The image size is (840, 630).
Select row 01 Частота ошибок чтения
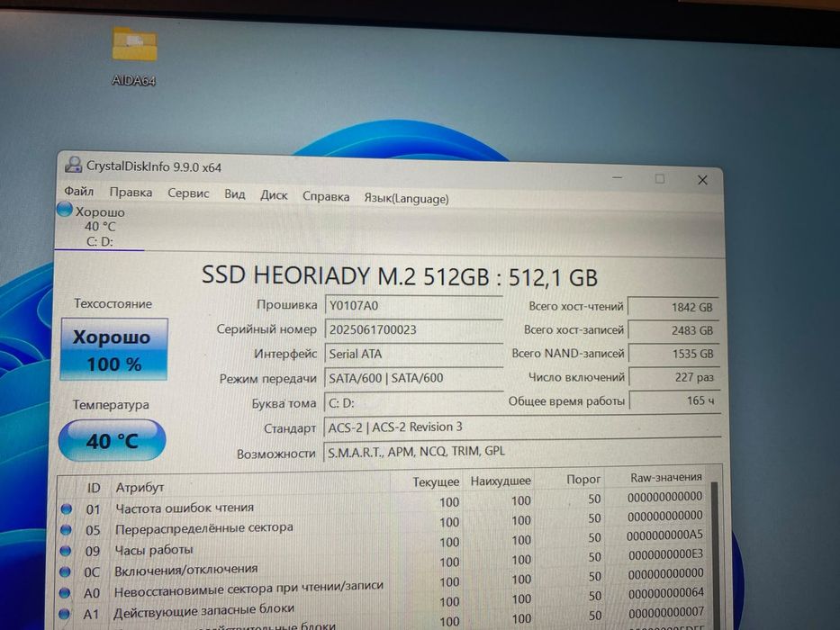click(x=383, y=504)
